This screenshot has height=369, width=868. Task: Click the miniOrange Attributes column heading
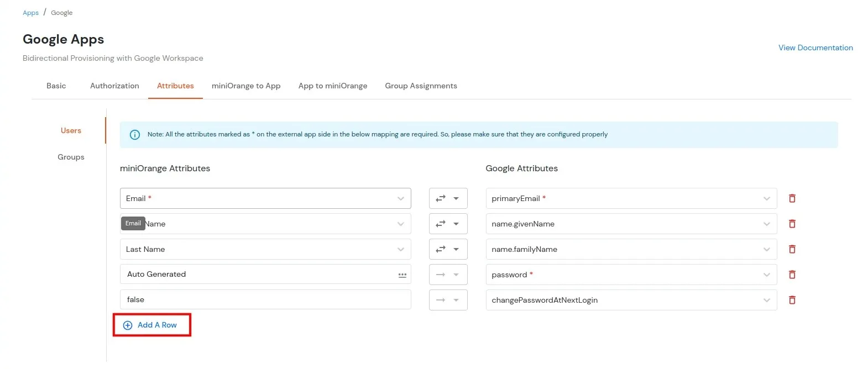click(x=165, y=168)
